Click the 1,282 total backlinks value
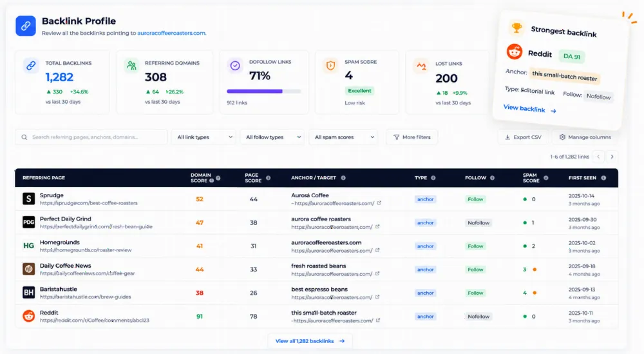644x354 pixels. pos(59,77)
